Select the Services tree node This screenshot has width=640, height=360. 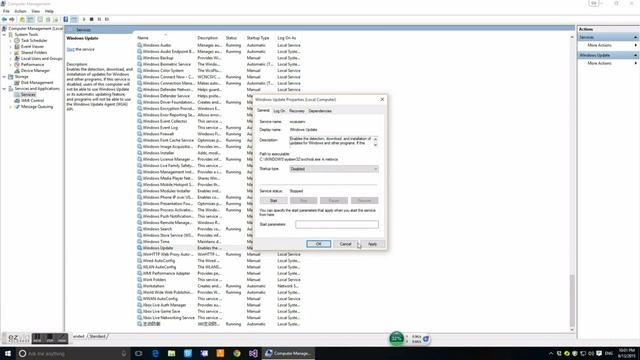28,94
